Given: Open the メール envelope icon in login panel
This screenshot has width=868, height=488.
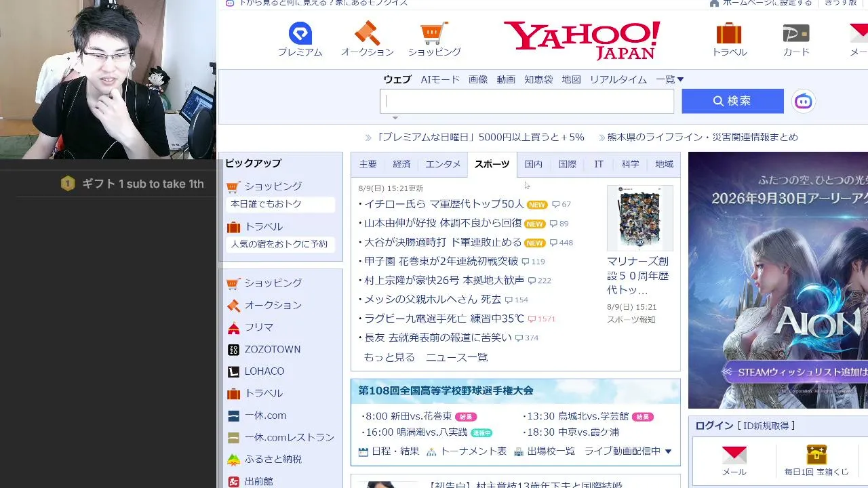Looking at the screenshot, I should [734, 455].
